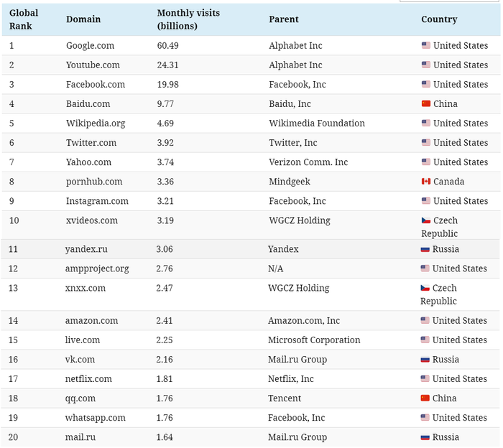Click the US flag icon in netflix.com row
The height and width of the screenshot is (448, 503).
pos(425,378)
